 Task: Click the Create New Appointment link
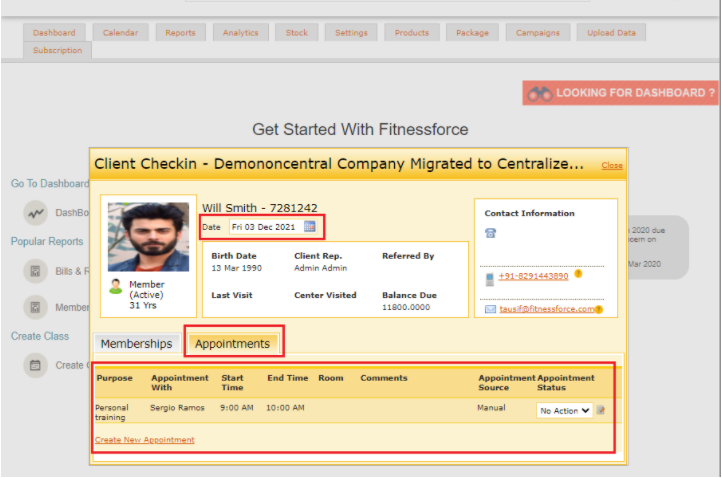(145, 440)
